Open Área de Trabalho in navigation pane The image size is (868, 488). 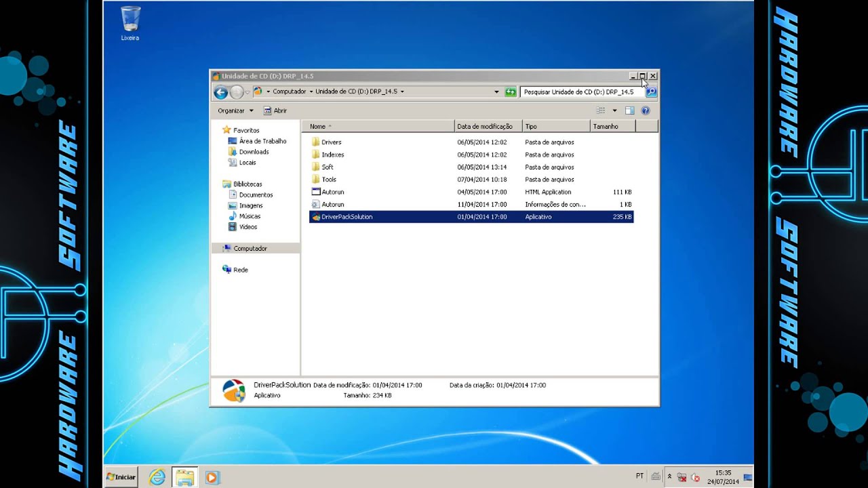[262, 141]
